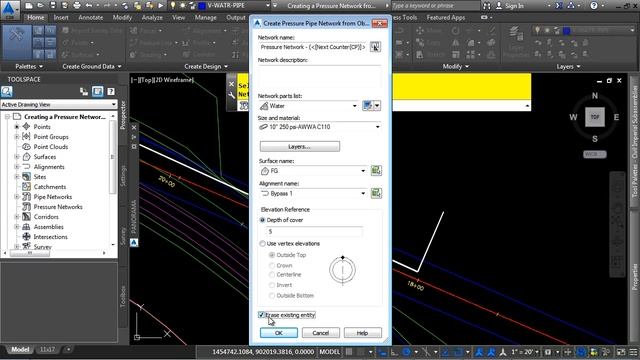The width and height of the screenshot is (640, 360).
Task: Click the ortho mode icon in status bar
Action: (x=394, y=351)
